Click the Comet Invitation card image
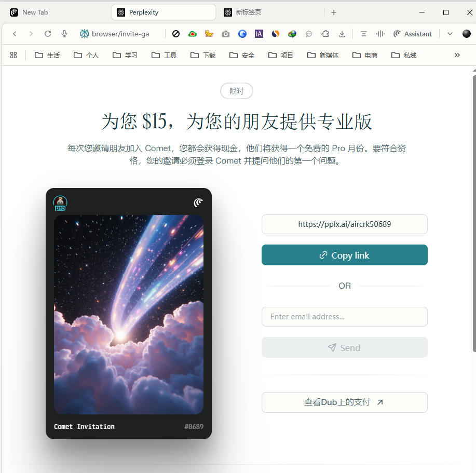 pyautogui.click(x=128, y=314)
